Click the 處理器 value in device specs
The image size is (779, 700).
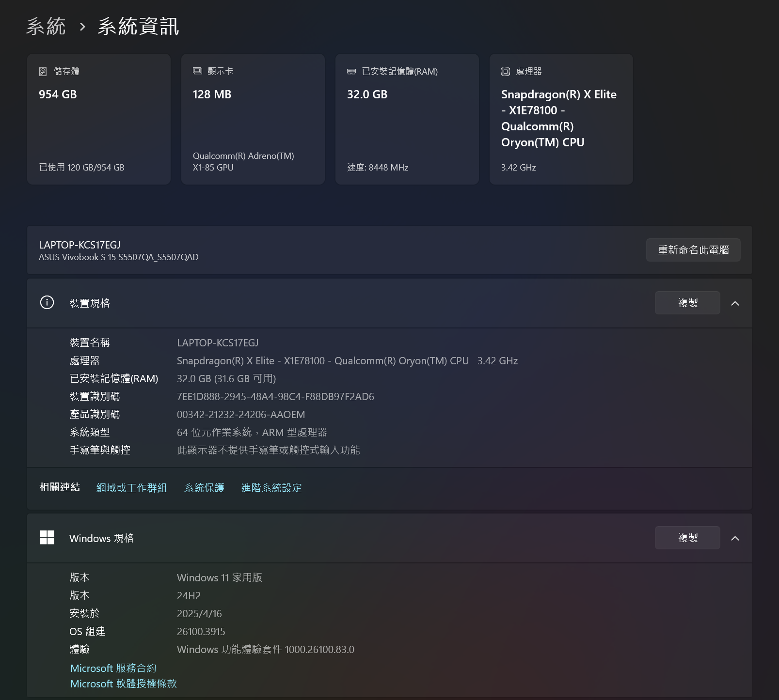(347, 361)
